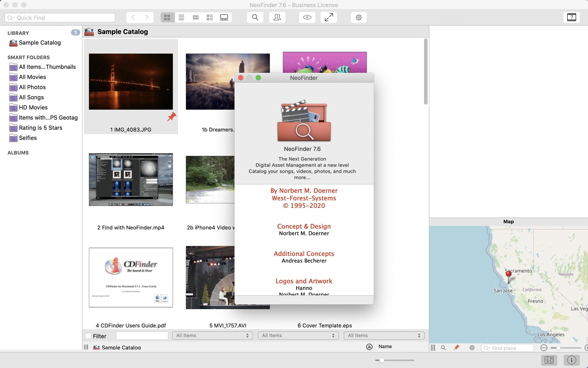Click the map red pin button
The width and height of the screenshot is (588, 368).
click(x=456, y=347)
